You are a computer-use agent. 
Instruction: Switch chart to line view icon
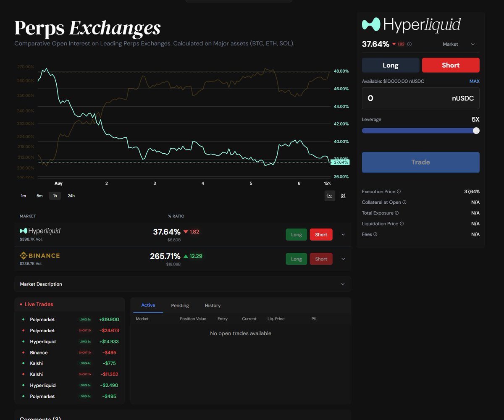[330, 196]
